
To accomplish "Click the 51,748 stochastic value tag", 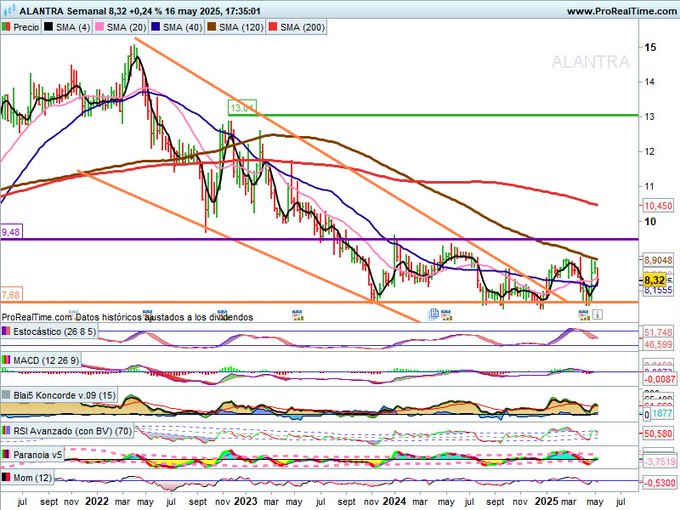I will pos(658,333).
